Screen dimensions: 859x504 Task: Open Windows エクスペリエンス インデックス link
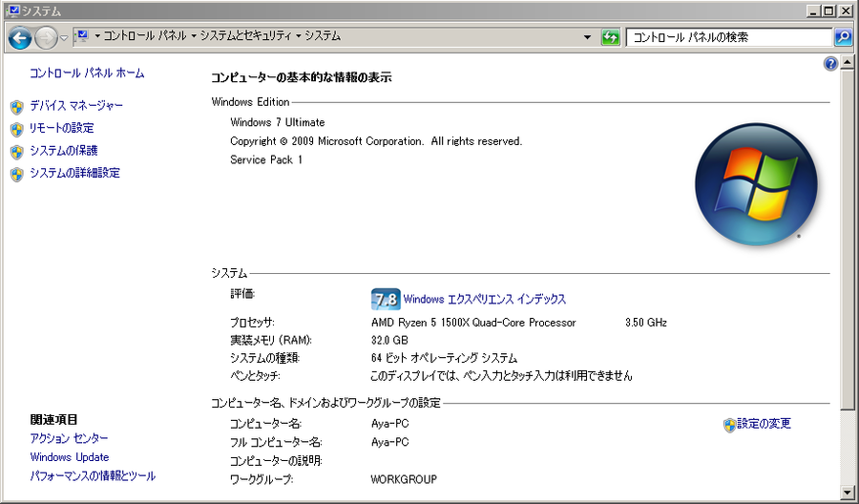pyautogui.click(x=484, y=299)
